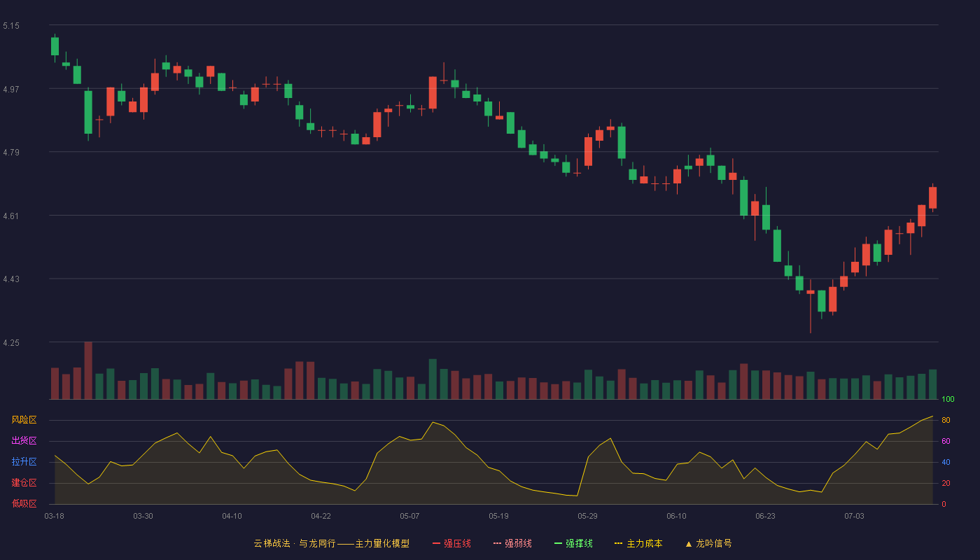Click the 03-18 date axis label
The height and width of the screenshot is (560, 980).
coord(54,516)
